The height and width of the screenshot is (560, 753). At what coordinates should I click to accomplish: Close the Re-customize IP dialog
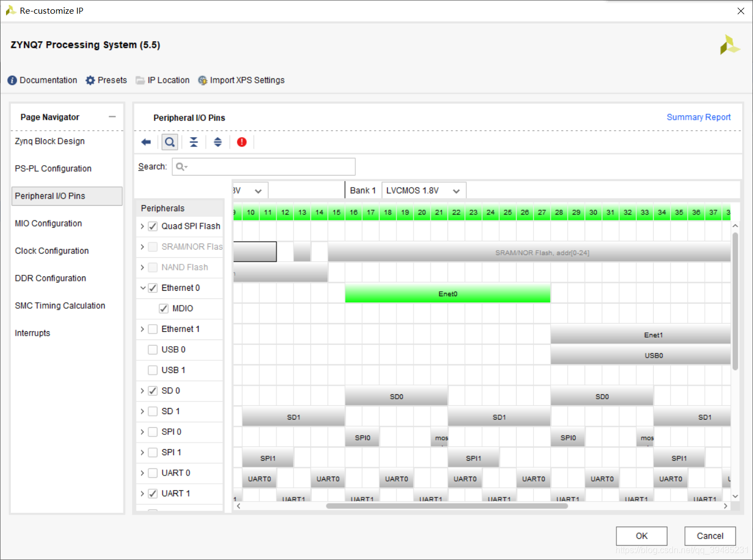pyautogui.click(x=741, y=11)
